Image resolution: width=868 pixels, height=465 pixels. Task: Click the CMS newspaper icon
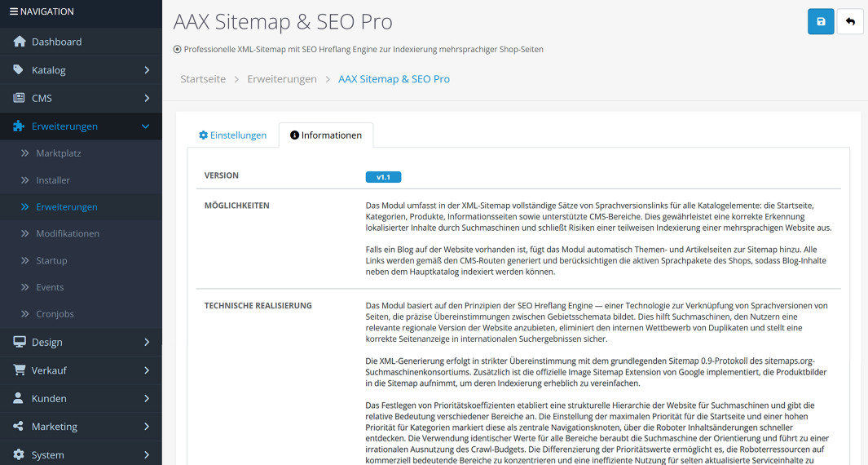click(19, 98)
